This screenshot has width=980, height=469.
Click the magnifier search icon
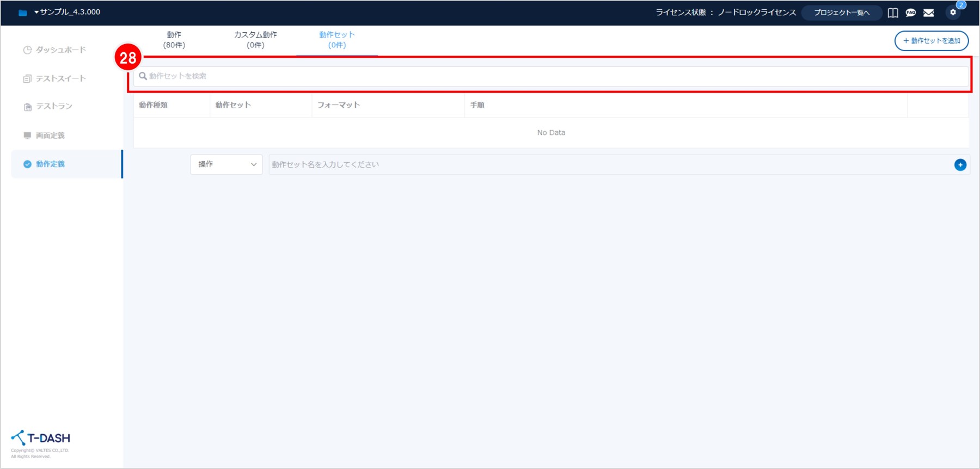143,76
